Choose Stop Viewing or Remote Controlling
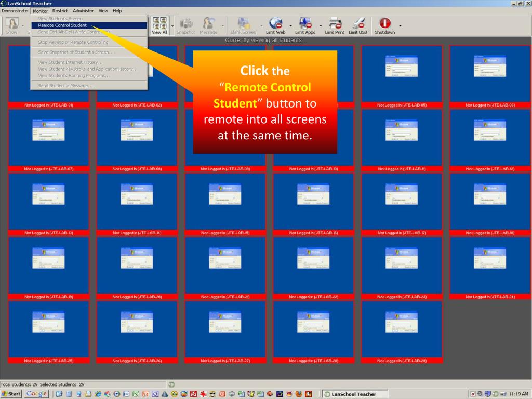Viewport: 532px width, 399px height. click(x=89, y=42)
